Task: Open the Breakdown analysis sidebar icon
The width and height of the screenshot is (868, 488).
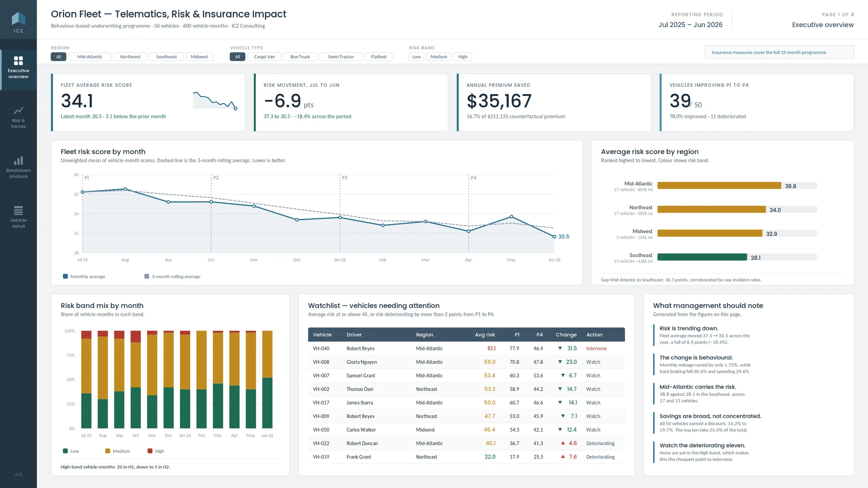Action: click(18, 160)
